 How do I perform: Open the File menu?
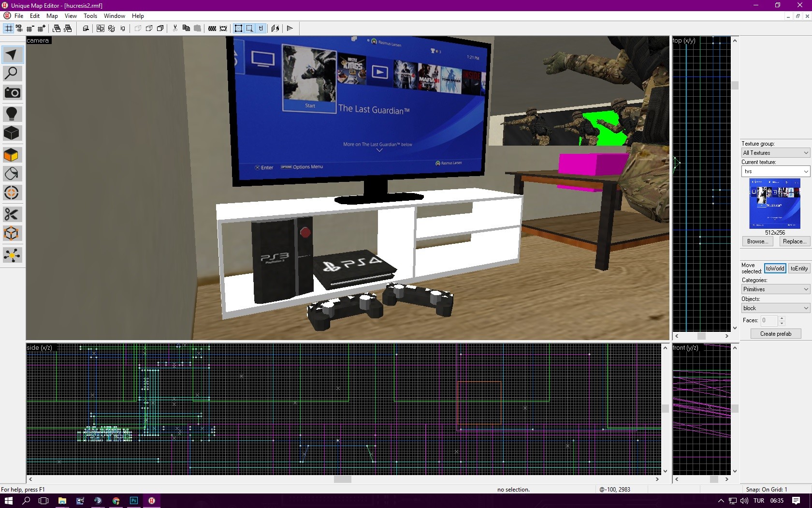(19, 16)
